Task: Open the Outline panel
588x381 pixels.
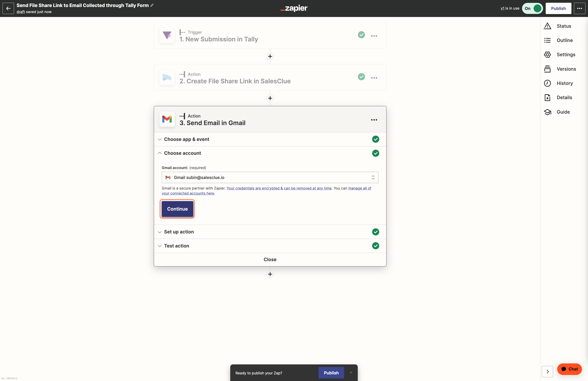Action: point(558,40)
